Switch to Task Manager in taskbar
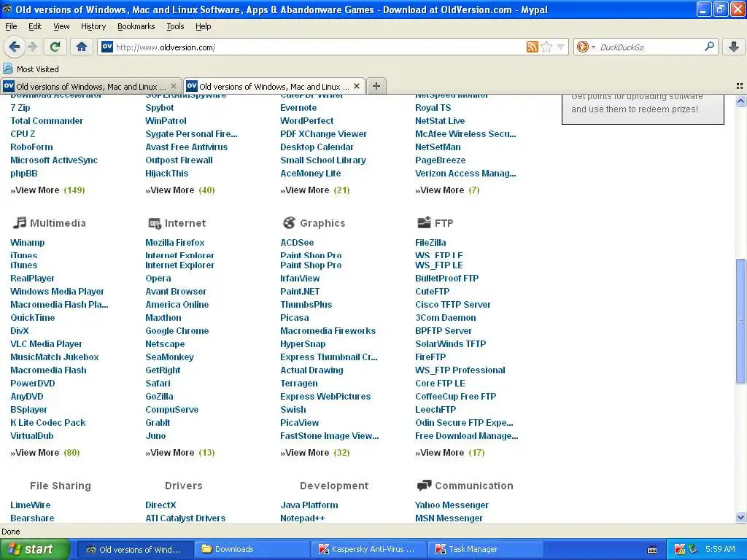 (486, 549)
